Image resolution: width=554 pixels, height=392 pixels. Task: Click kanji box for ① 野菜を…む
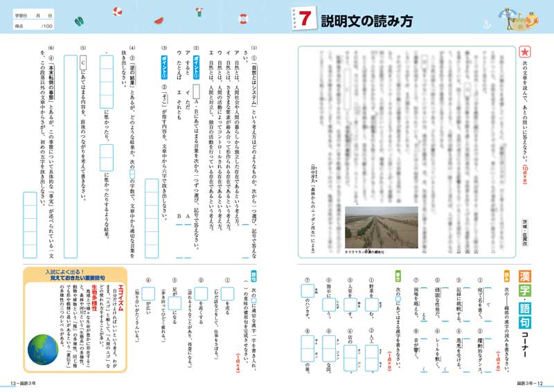click(x=372, y=305)
